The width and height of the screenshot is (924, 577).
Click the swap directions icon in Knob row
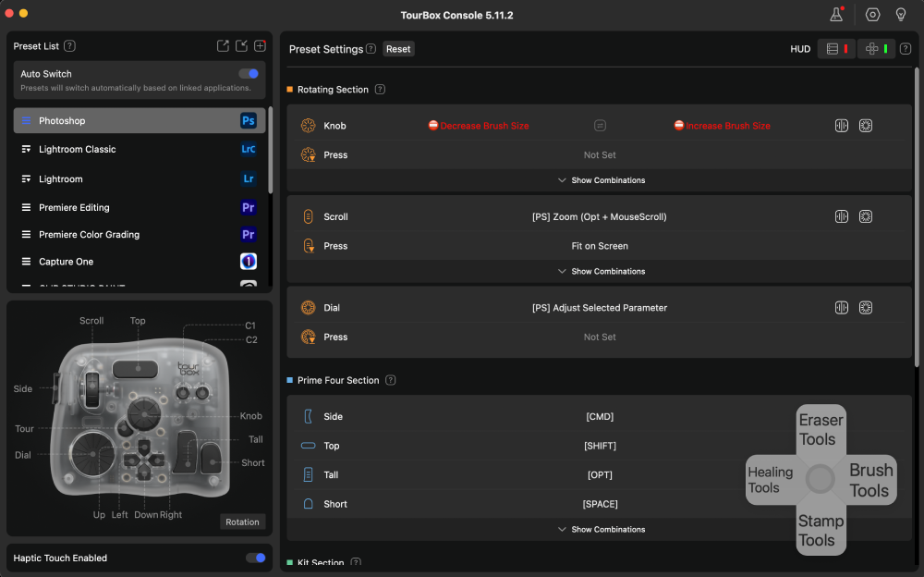point(600,126)
